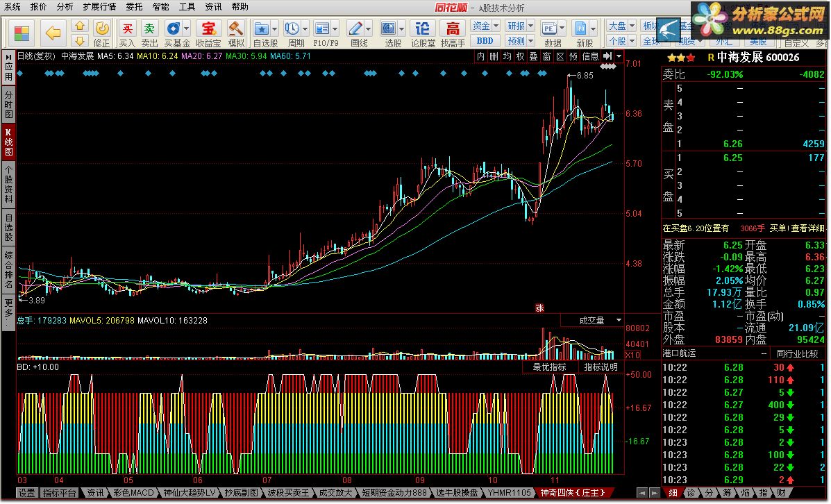Screen dimensions: 831x504
Task: Open the 系统 menu
Action: tap(12, 7)
